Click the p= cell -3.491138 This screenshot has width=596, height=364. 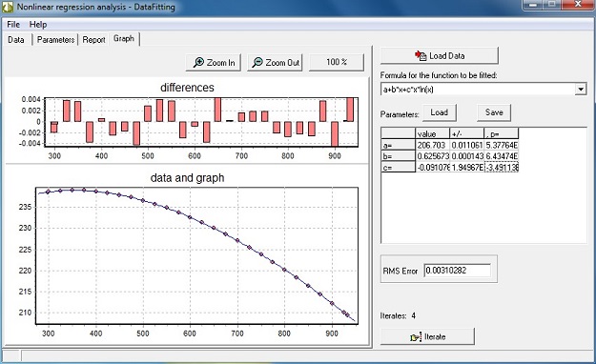point(502,167)
